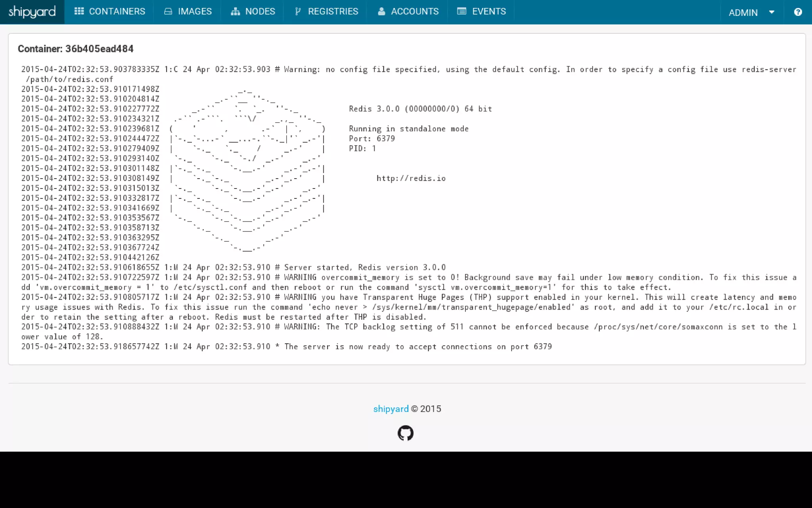Click the shipyard footer link
Screen dimensions: 812x508
391,409
